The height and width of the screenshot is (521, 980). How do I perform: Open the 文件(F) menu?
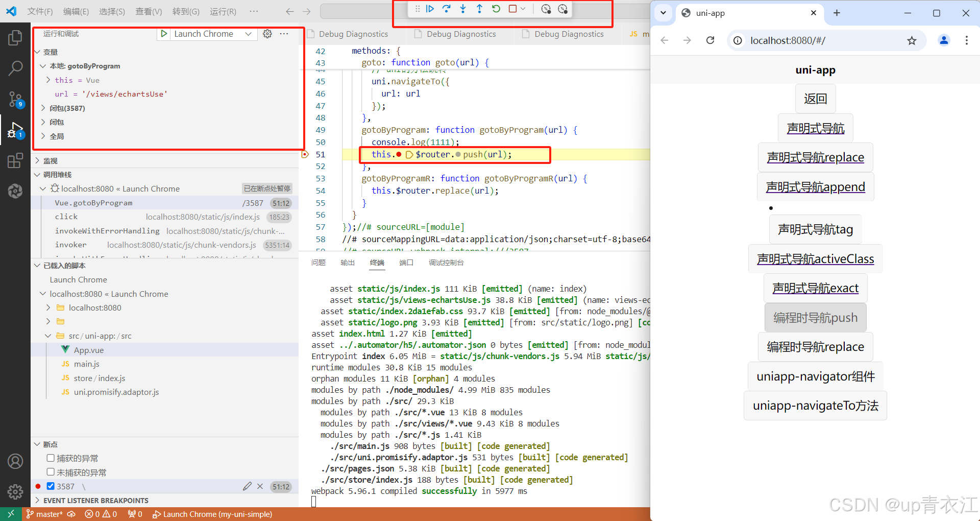click(x=40, y=11)
